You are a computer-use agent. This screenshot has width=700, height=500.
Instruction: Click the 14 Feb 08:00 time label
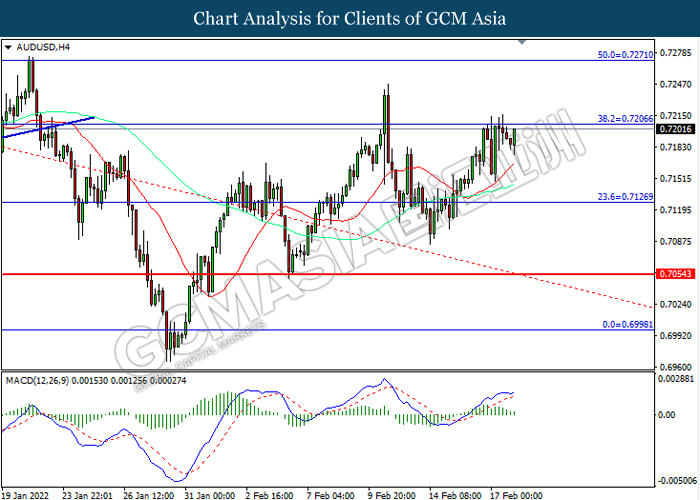point(455,495)
